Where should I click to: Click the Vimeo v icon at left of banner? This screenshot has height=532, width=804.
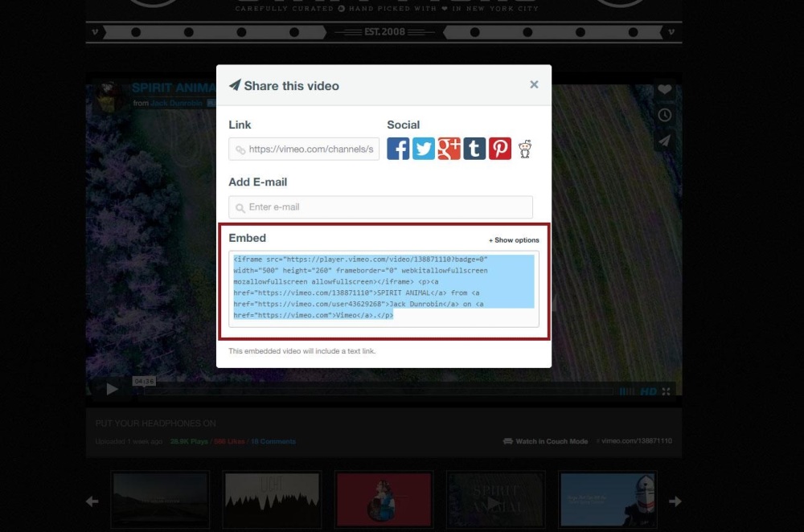point(95,32)
